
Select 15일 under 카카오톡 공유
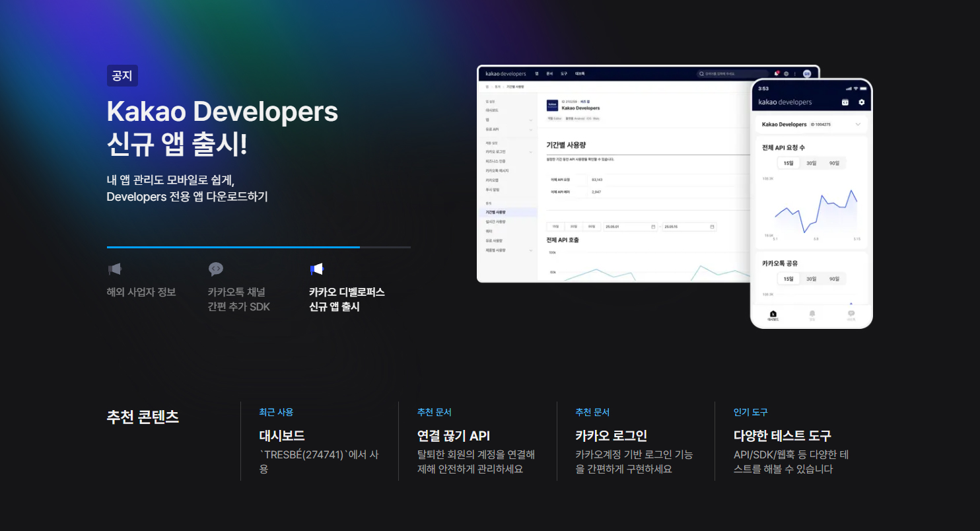pos(788,279)
